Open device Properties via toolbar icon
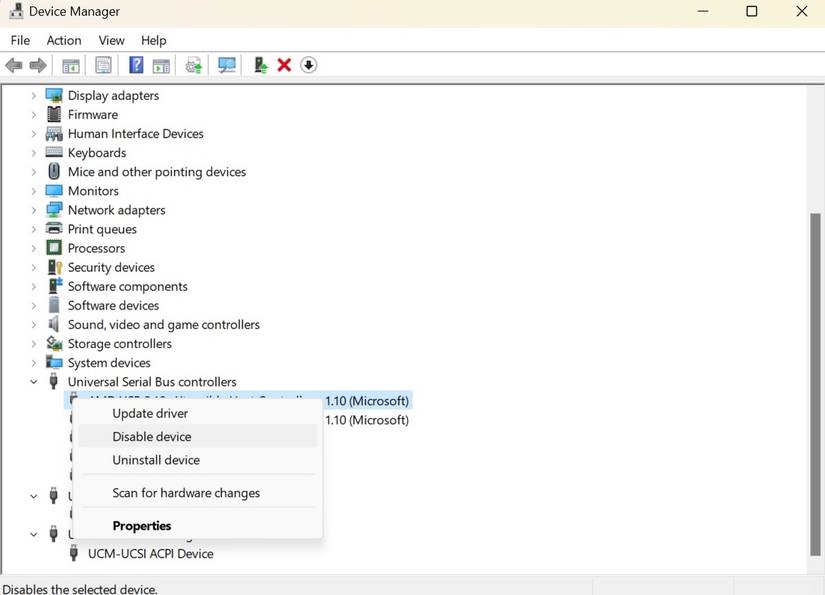Screen dimensions: 825x595 coord(102,65)
